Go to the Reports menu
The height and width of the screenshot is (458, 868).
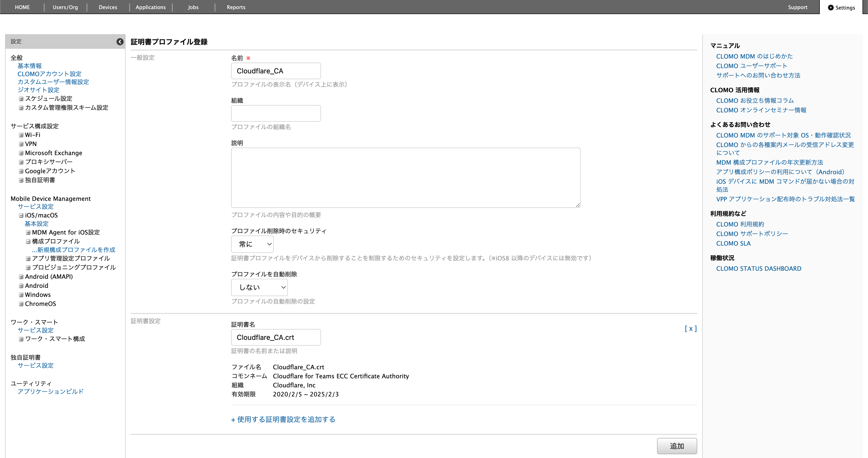click(236, 7)
